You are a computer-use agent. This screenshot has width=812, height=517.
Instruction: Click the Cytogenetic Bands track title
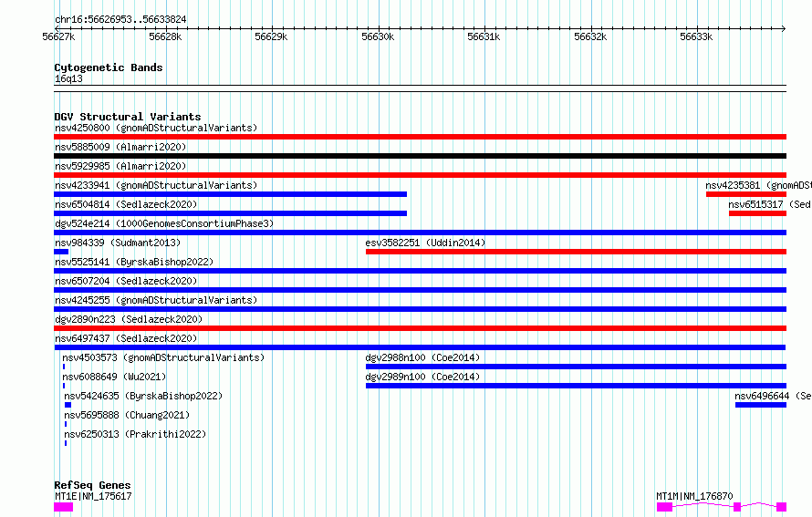pyautogui.click(x=109, y=67)
